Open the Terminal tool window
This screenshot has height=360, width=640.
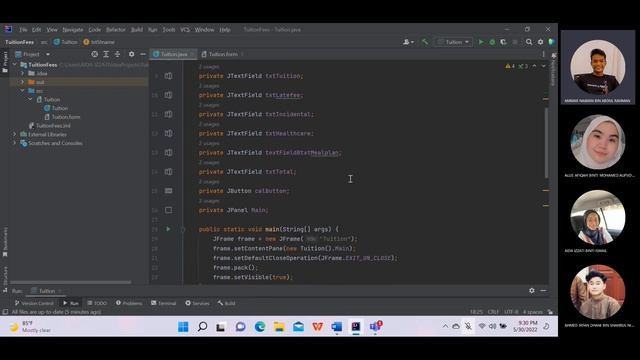[x=163, y=303]
